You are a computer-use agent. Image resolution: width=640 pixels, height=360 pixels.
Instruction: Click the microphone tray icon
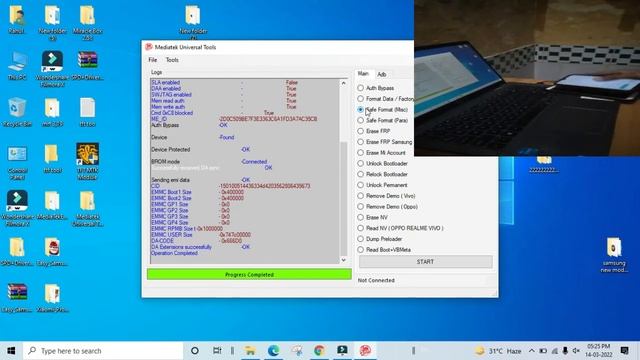565,351
